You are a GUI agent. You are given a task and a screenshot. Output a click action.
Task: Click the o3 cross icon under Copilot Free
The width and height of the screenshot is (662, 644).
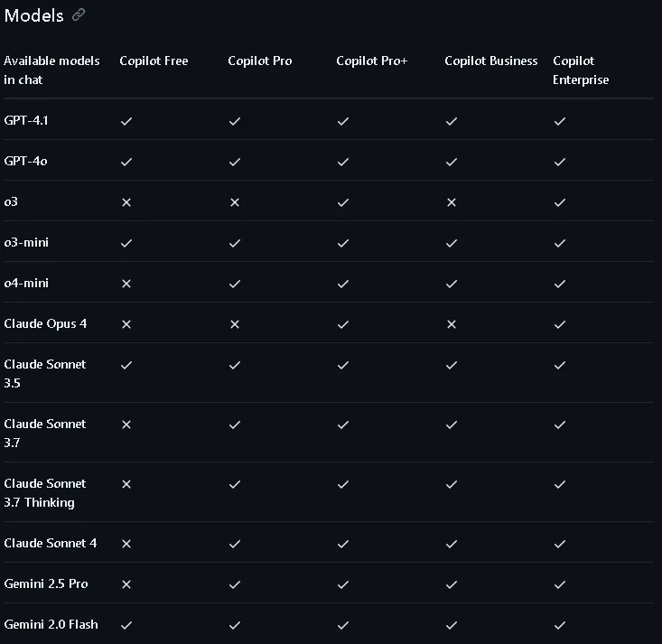click(x=126, y=202)
